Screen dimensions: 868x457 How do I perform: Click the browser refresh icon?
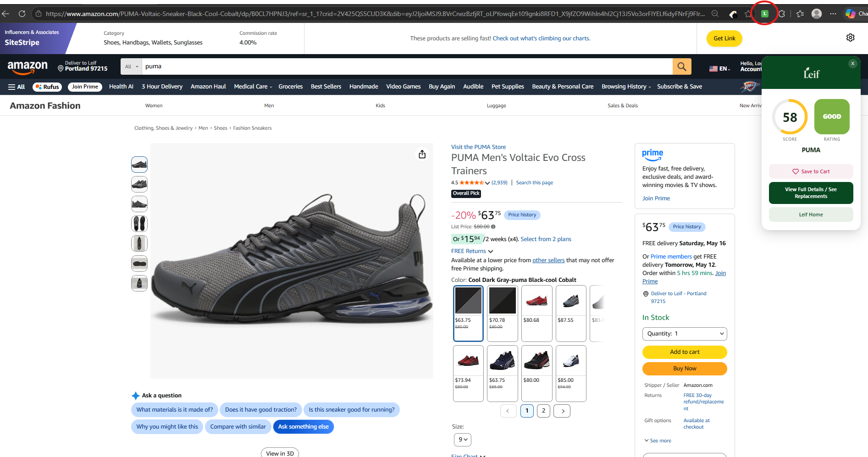22,14
